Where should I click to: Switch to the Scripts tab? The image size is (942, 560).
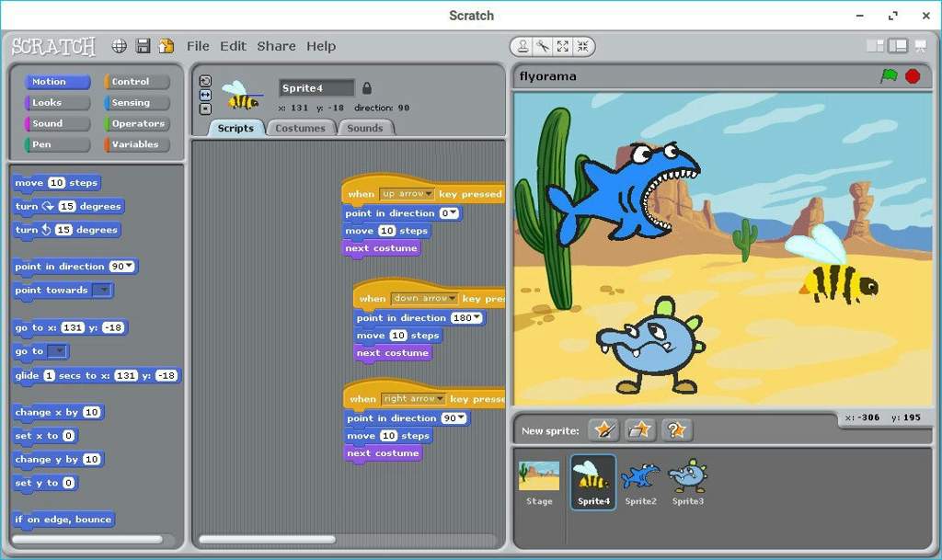236,128
